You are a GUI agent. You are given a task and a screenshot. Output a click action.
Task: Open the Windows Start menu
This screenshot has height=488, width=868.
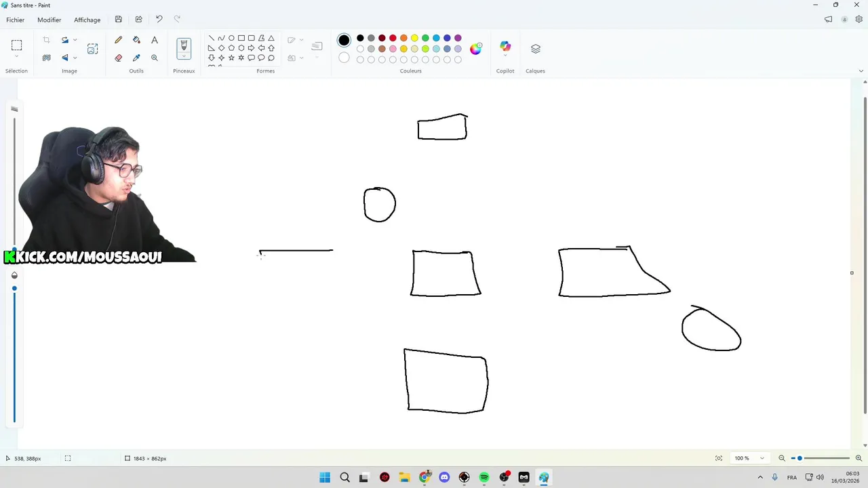click(x=325, y=478)
